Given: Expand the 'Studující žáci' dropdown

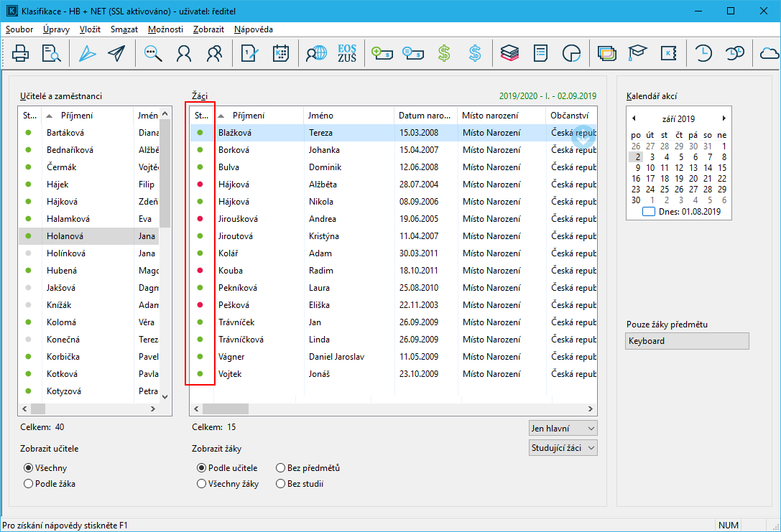Looking at the screenshot, I should (x=563, y=448).
